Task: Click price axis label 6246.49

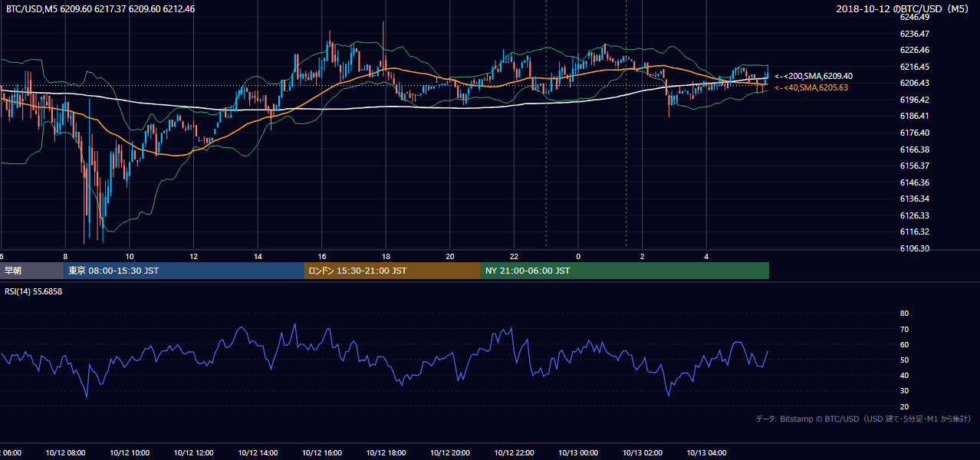Action: [x=914, y=17]
